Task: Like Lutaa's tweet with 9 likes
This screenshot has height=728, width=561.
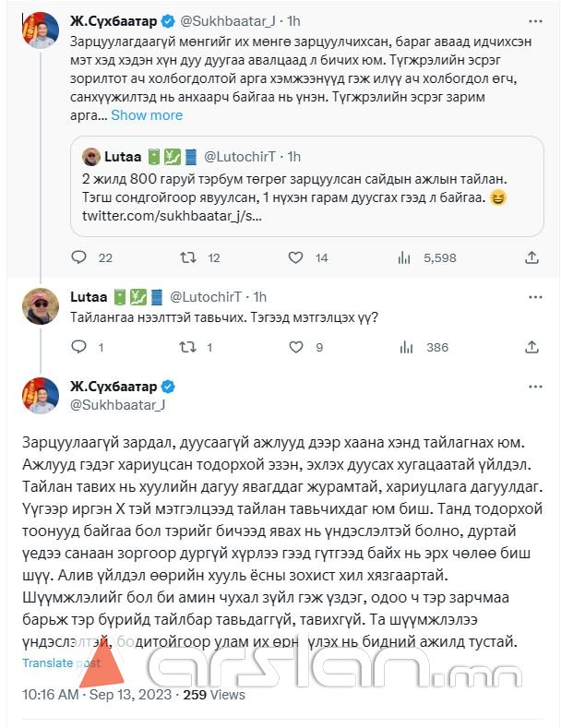Action: [x=296, y=348]
